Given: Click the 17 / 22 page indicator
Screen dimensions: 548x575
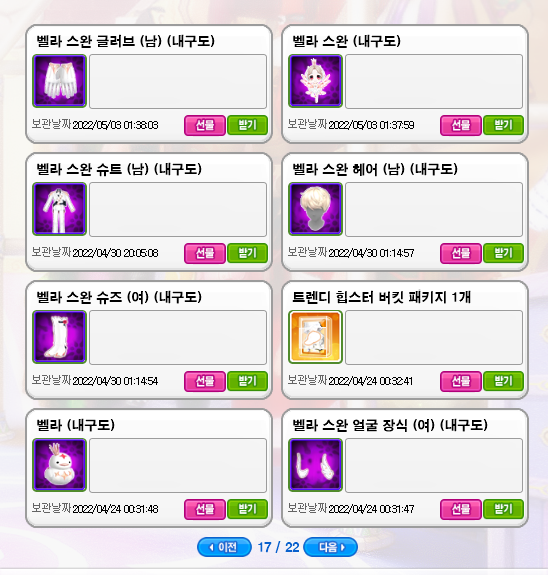Looking at the screenshot, I should (278, 547).
